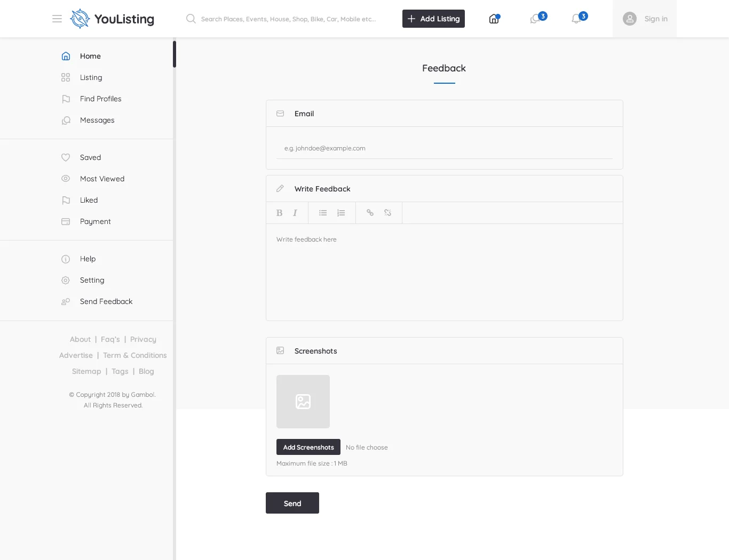
Task: Insert a numbered list in editor
Action: (x=341, y=213)
